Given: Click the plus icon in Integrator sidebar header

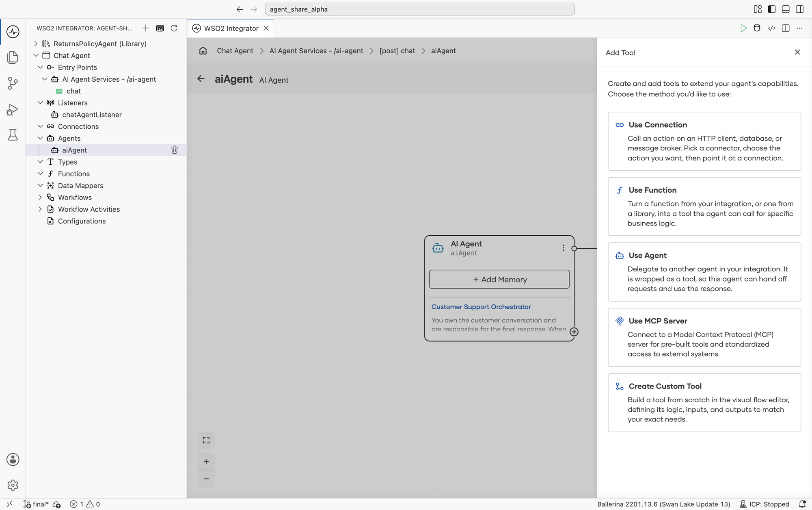Looking at the screenshot, I should pyautogui.click(x=146, y=28).
